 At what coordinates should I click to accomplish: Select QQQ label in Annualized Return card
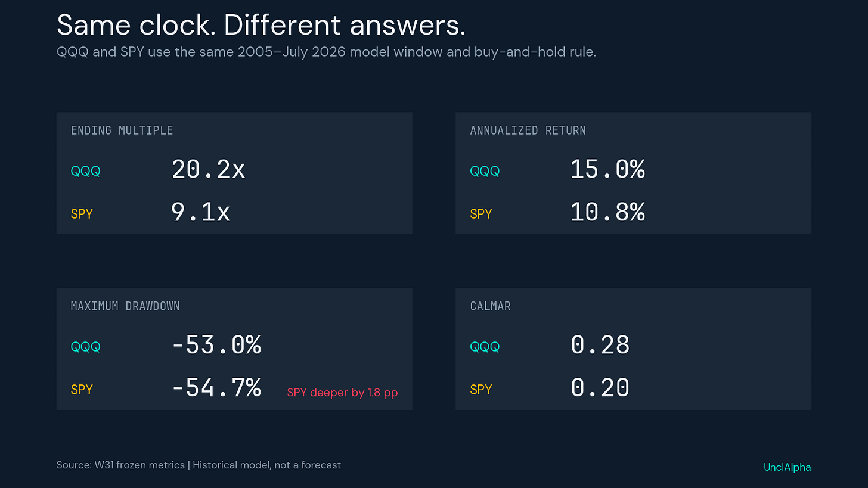[x=485, y=171]
